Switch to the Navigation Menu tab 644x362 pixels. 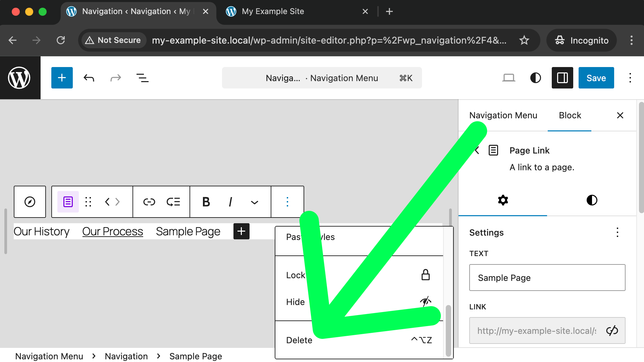(x=503, y=115)
